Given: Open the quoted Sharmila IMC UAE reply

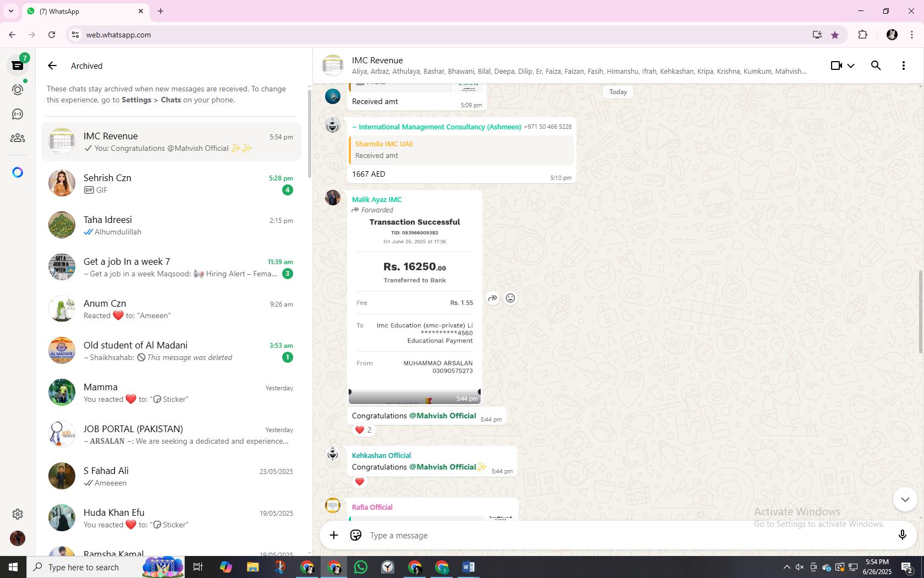Looking at the screenshot, I should [461, 150].
